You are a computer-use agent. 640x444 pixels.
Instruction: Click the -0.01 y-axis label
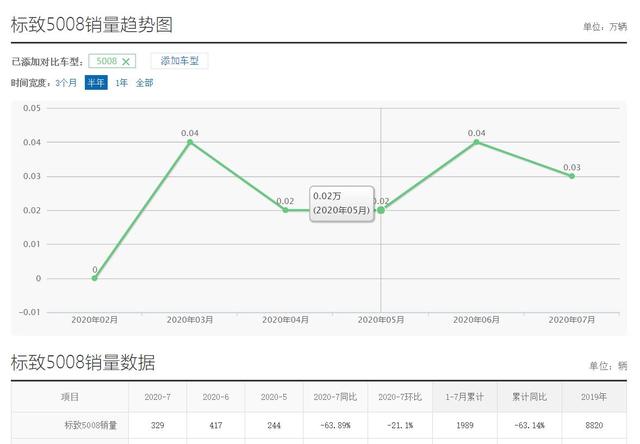[x=29, y=312]
